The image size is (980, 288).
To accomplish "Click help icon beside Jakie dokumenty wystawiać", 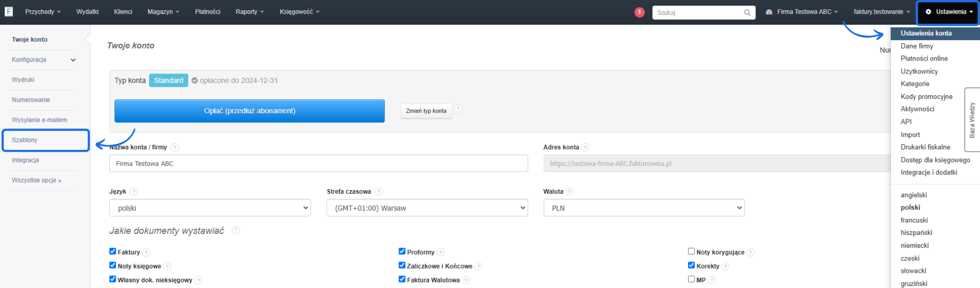I will 235,230.
